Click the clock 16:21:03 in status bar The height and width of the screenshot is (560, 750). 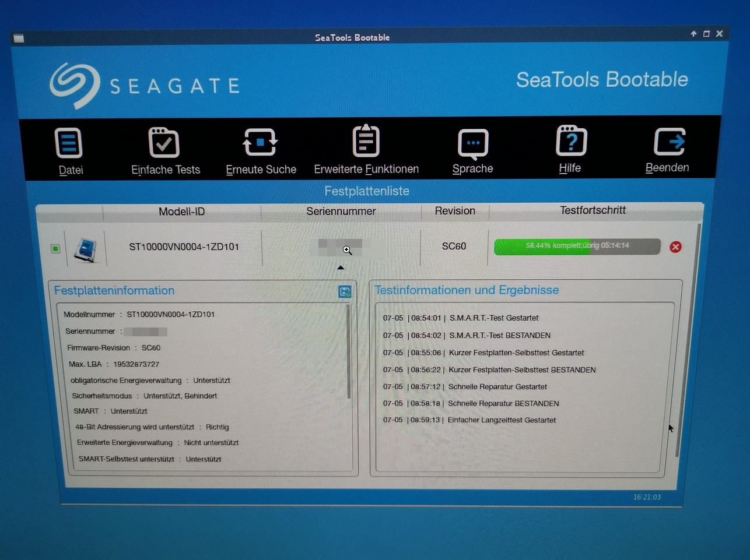647,497
